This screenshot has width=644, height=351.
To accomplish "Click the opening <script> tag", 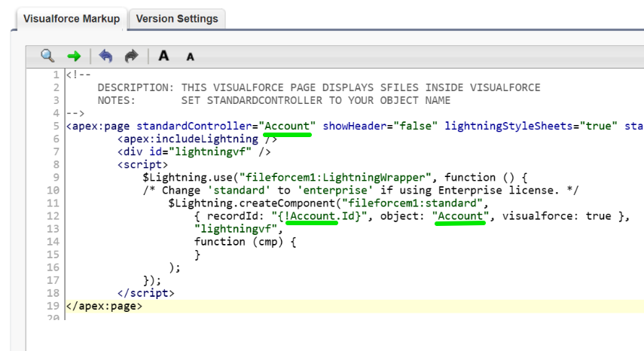I will 142,165.
